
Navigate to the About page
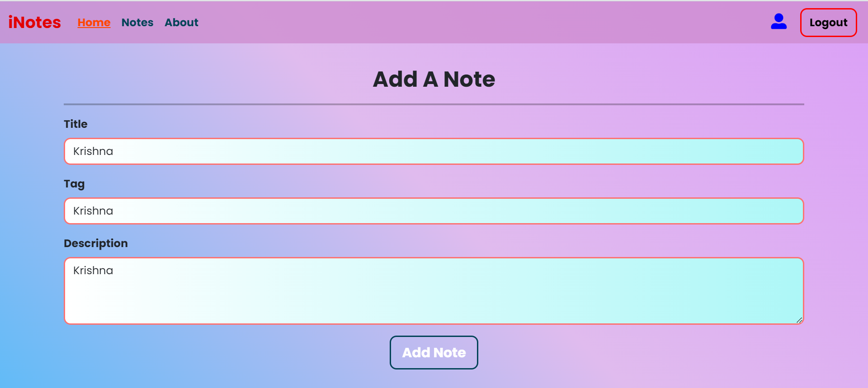[181, 22]
